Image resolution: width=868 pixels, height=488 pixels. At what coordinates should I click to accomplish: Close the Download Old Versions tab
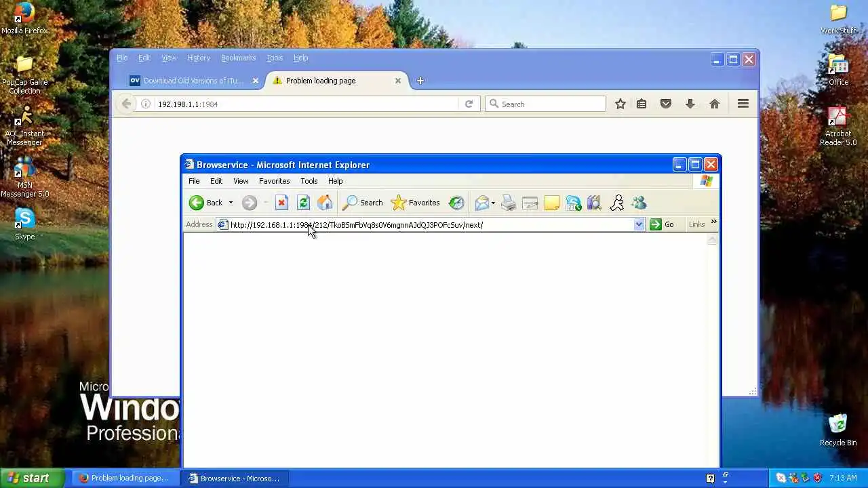coord(256,81)
